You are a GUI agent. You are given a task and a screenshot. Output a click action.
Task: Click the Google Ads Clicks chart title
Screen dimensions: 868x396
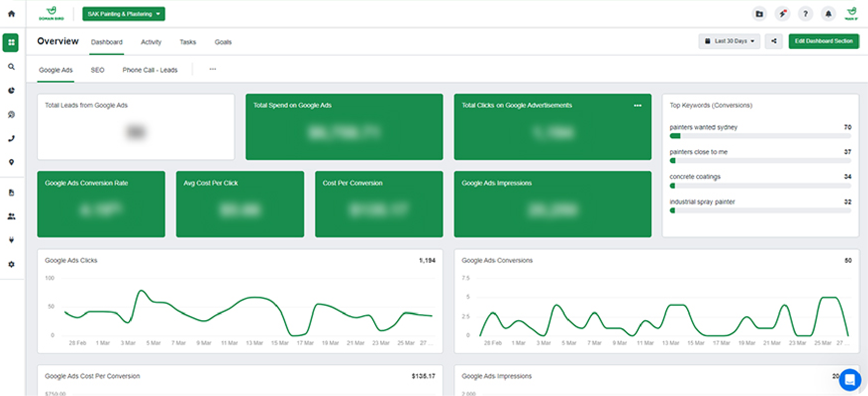coord(71,260)
